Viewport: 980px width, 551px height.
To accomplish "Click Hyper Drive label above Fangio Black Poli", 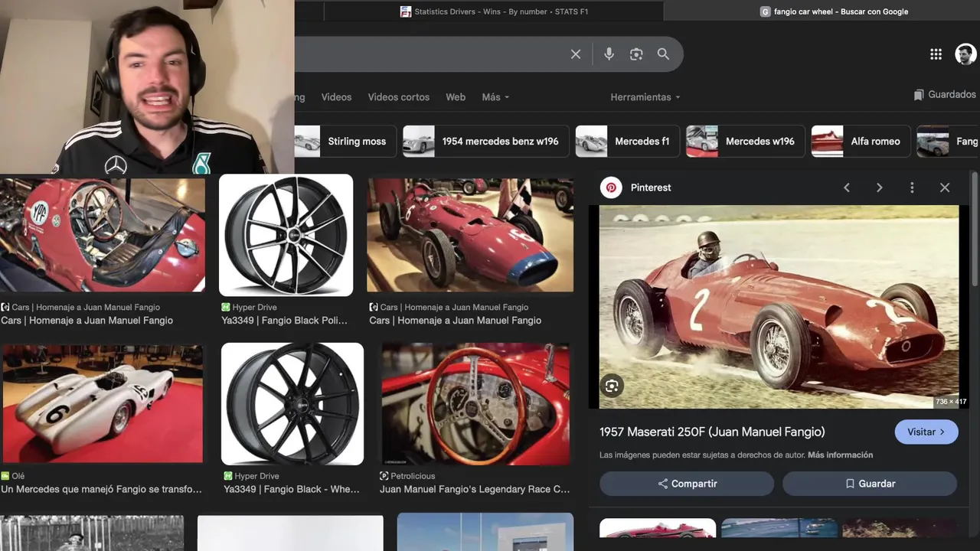I will coord(256,308).
